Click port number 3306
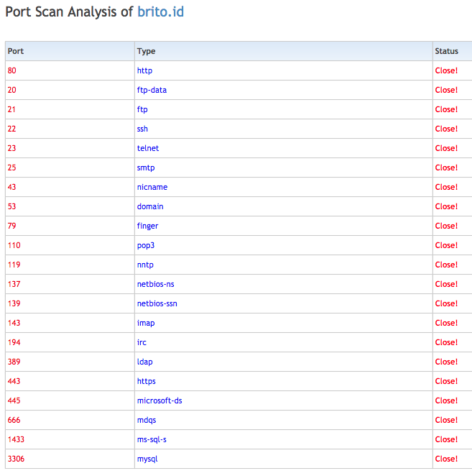Screen dimensions: 472x476 pyautogui.click(x=16, y=459)
